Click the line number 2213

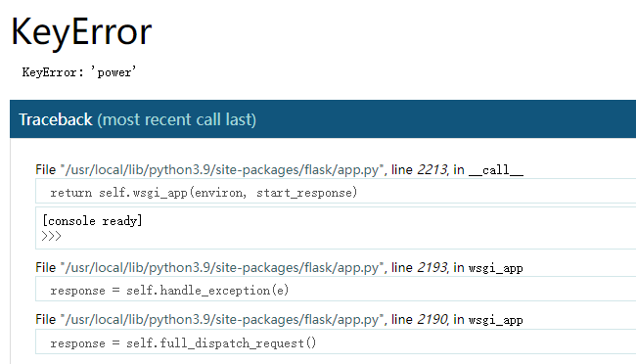click(x=432, y=169)
